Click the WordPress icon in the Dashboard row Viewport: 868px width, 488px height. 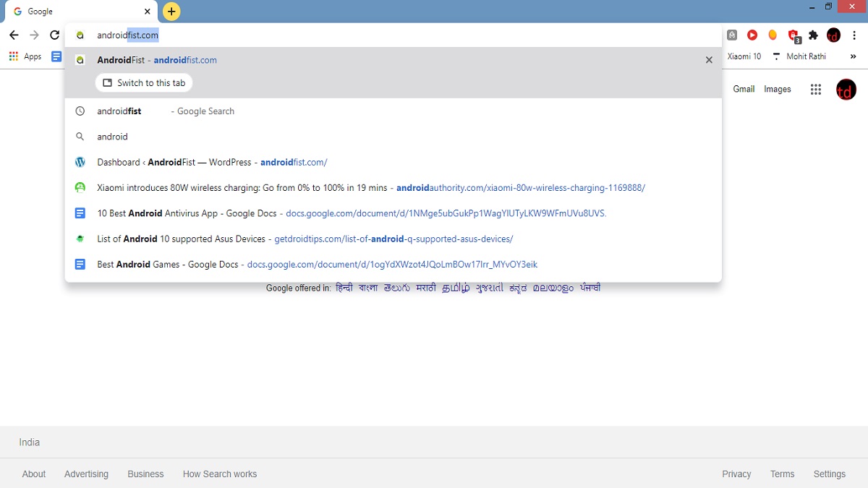pos(80,162)
